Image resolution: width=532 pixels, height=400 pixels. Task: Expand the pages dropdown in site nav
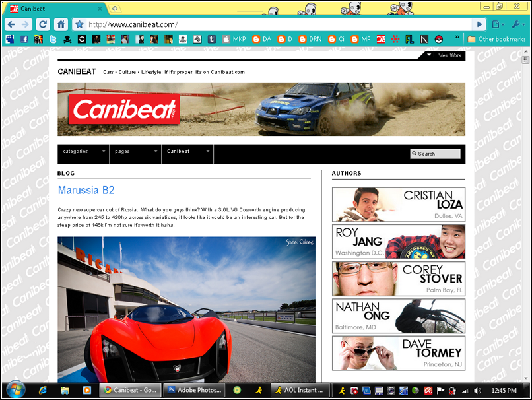click(x=135, y=152)
